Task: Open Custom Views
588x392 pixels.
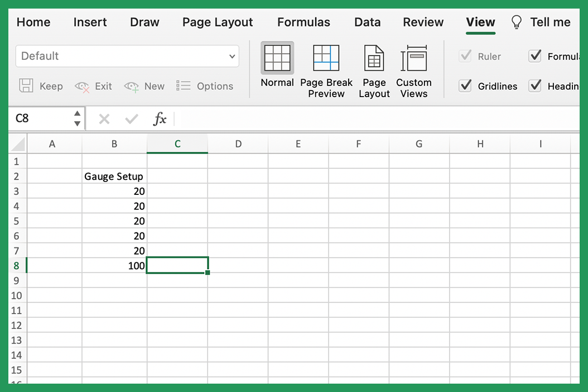Action: click(x=413, y=70)
